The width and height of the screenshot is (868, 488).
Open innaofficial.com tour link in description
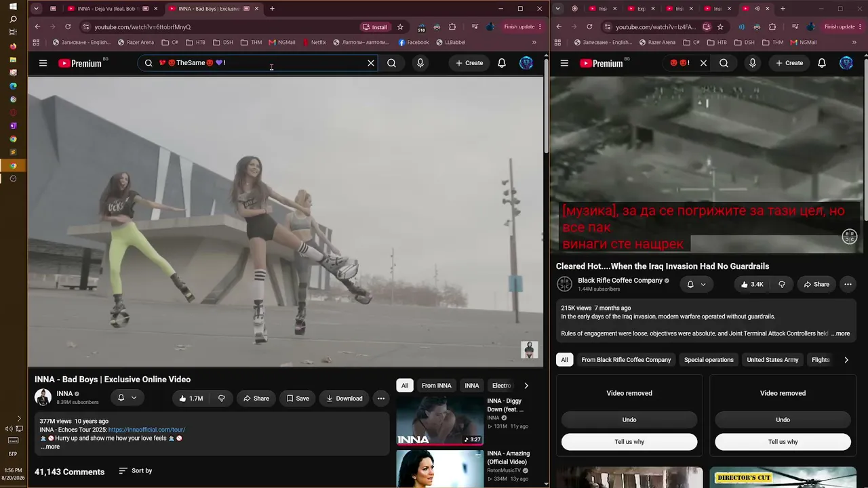coord(146,430)
